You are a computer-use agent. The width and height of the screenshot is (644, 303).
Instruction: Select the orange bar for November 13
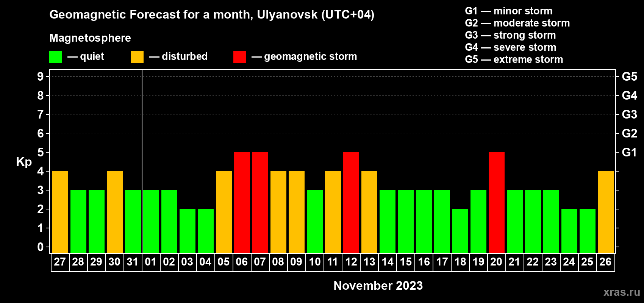(369, 212)
